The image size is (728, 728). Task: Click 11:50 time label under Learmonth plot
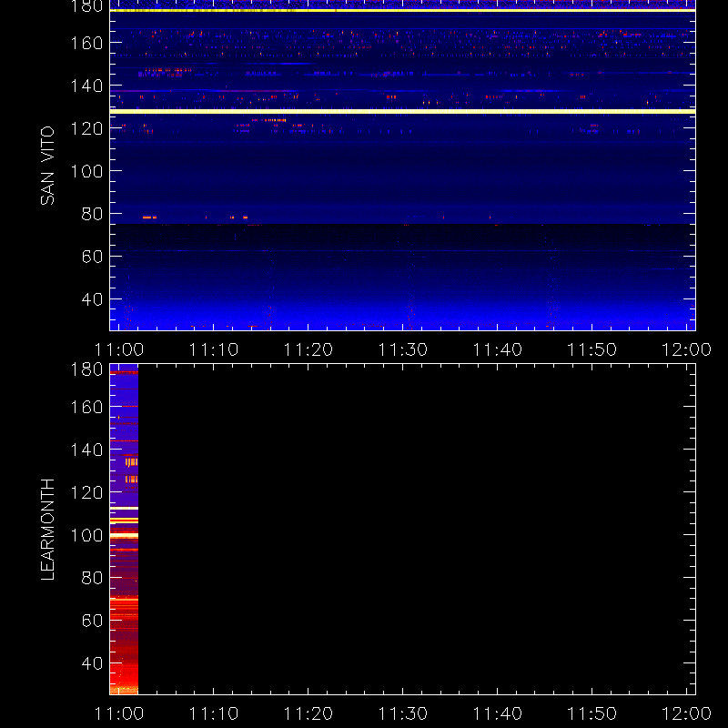(592, 713)
